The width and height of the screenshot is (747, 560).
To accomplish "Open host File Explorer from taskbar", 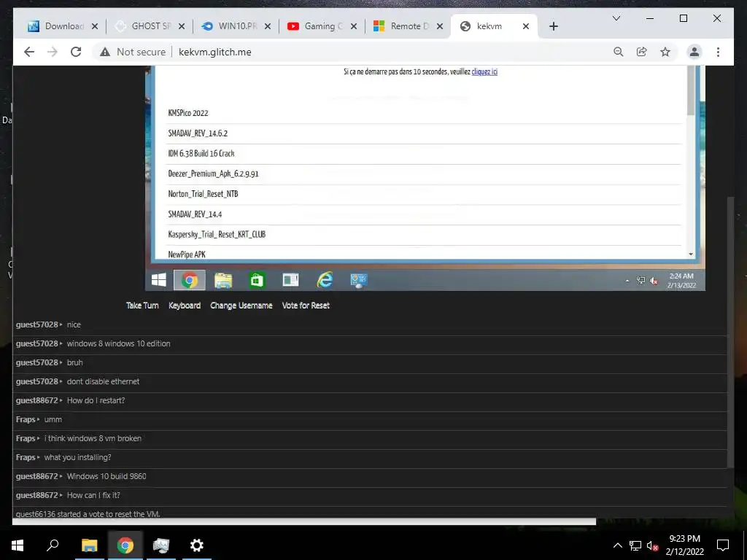I will pyautogui.click(x=89, y=545).
